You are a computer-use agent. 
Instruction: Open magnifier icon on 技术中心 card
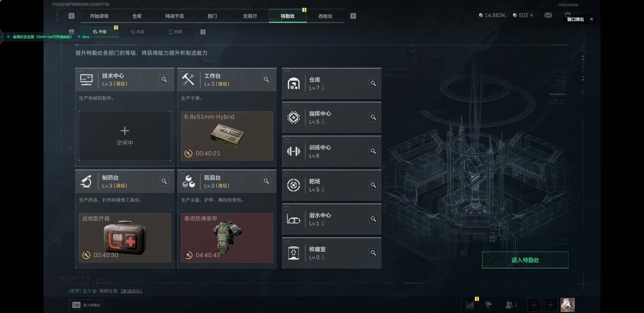click(x=164, y=79)
